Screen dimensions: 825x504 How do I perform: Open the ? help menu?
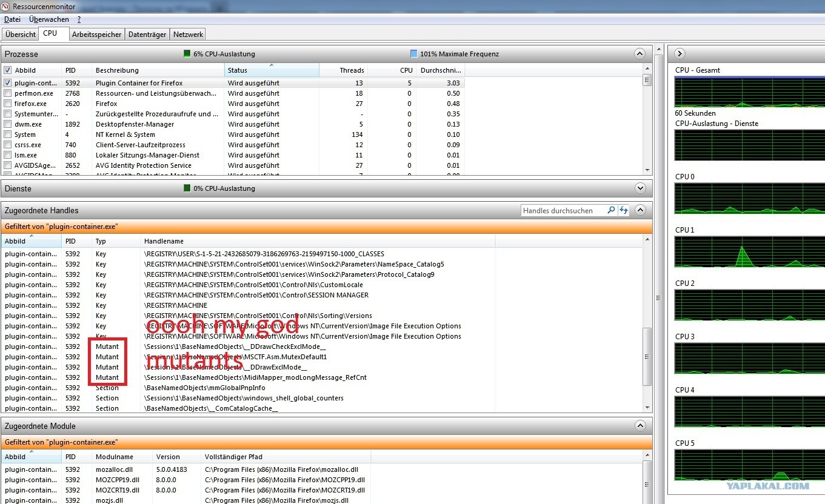coord(79,19)
